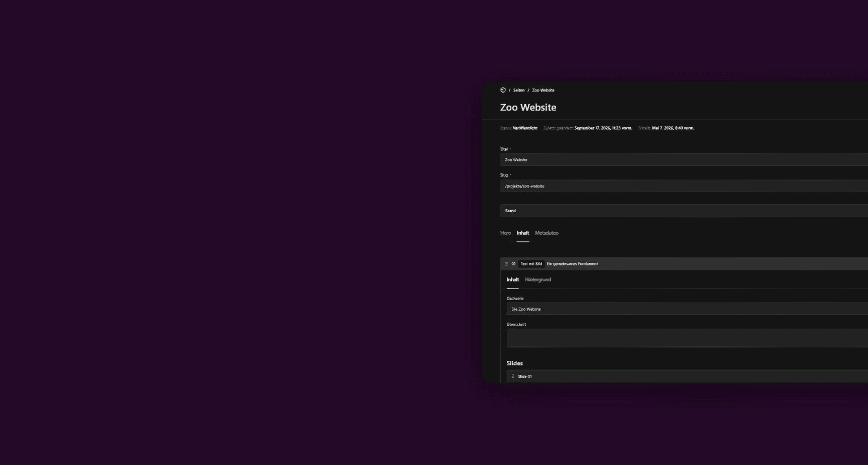This screenshot has width=868, height=465.
Task: Go to Seiten in the breadcrumb
Action: coord(519,90)
